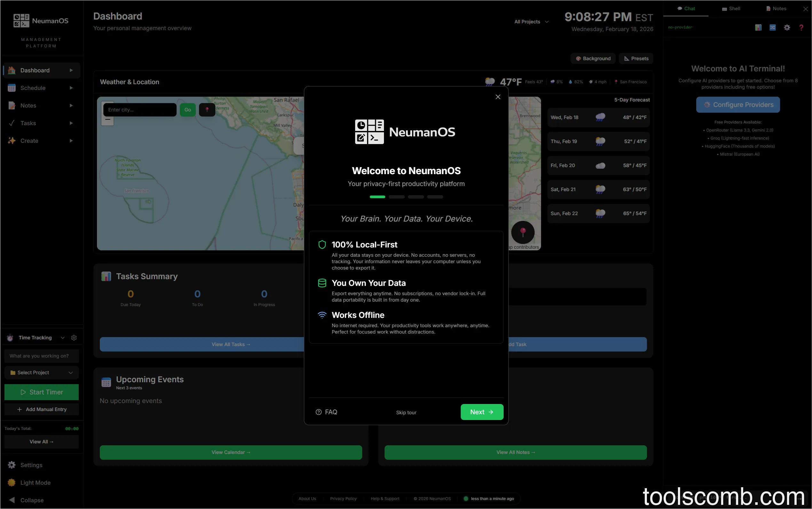The width and height of the screenshot is (812, 509).
Task: Open the About Us footer link
Action: pos(307,498)
